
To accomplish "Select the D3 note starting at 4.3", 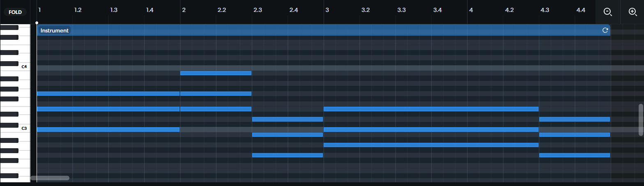I will (x=575, y=119).
